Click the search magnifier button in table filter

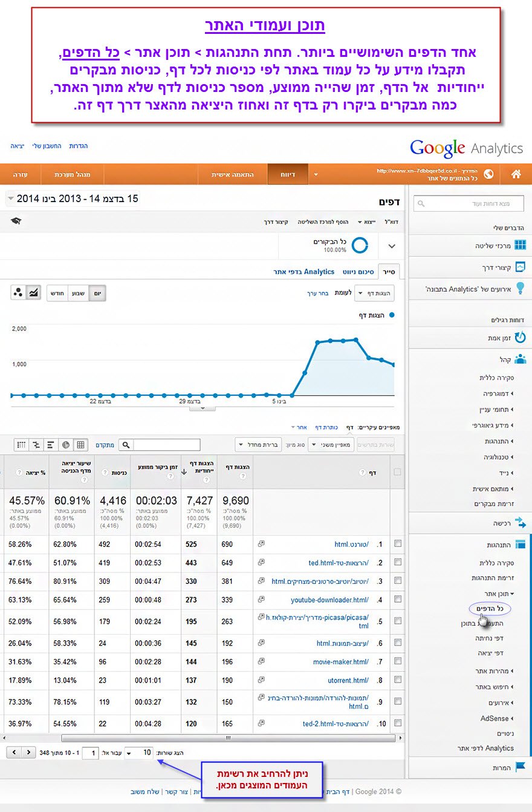tap(126, 445)
